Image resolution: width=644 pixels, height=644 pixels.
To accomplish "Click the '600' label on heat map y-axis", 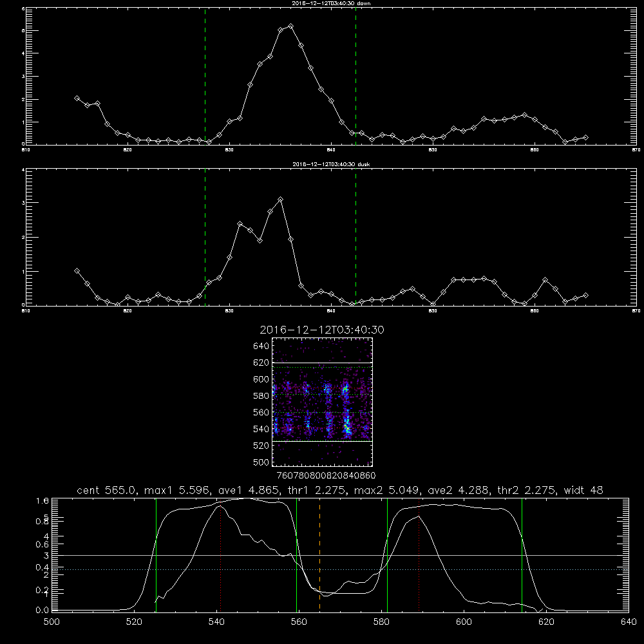I will point(261,379).
